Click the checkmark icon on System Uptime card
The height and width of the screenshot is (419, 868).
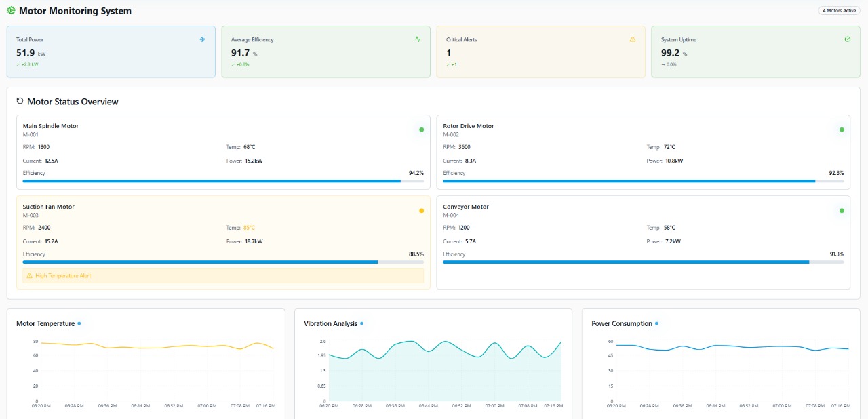tap(847, 39)
